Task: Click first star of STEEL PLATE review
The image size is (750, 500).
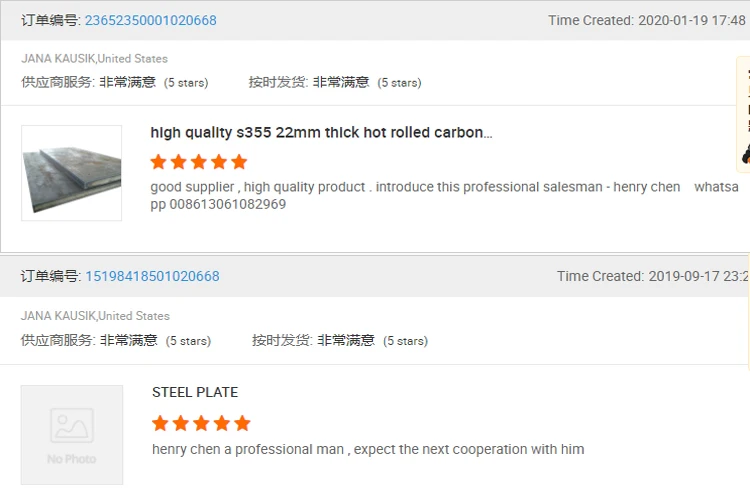Action: (x=160, y=423)
